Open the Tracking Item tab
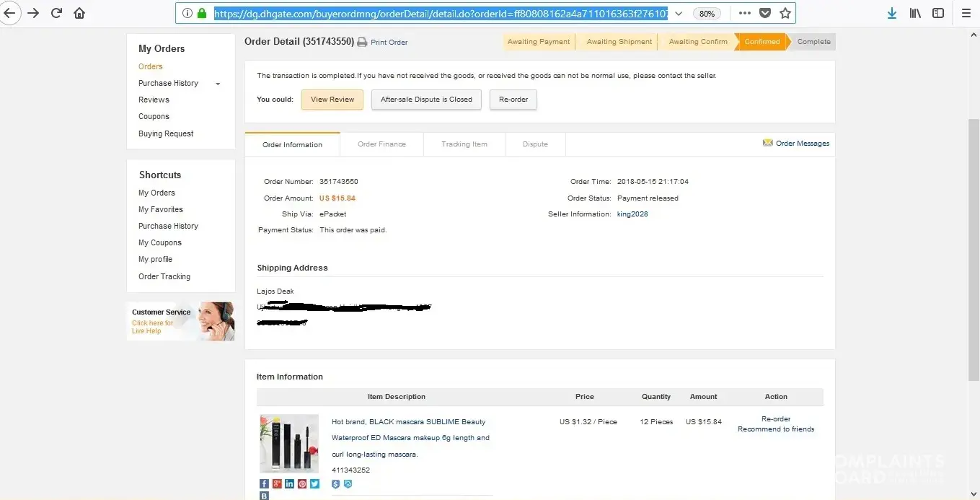Viewport: 980px width, 500px height. [x=464, y=144]
